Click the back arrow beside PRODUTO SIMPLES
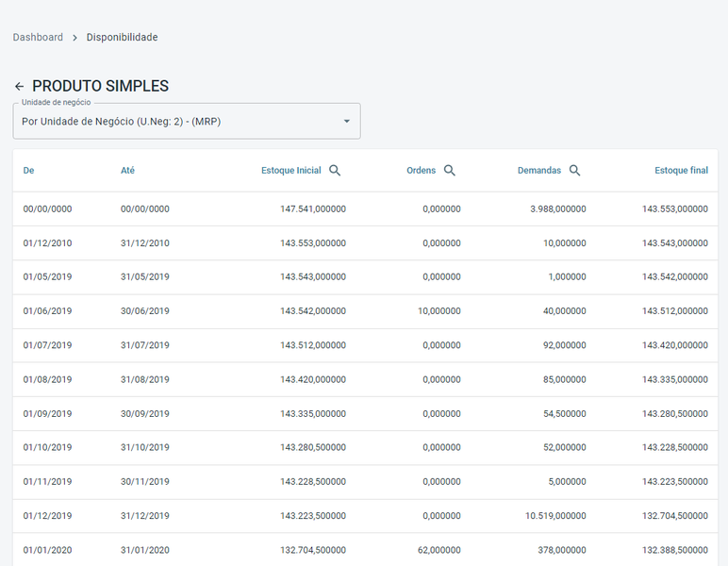This screenshot has height=566, width=728. click(19, 87)
